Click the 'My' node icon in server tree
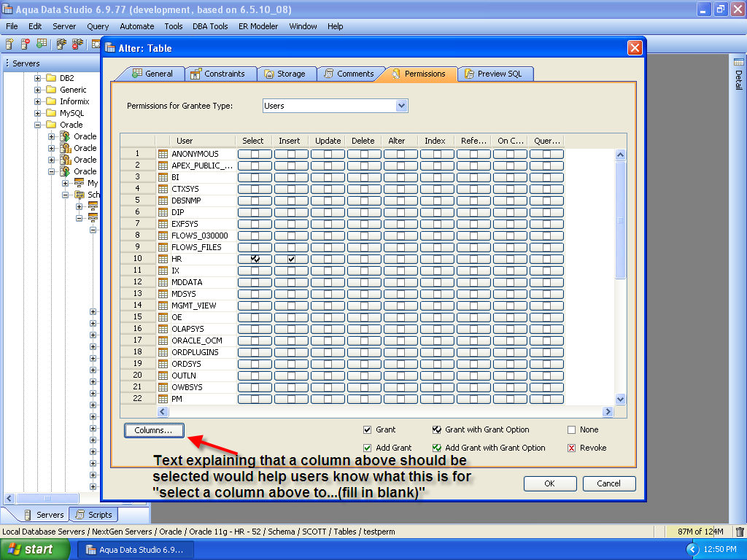Screen dimensions: 747x560 click(x=79, y=183)
